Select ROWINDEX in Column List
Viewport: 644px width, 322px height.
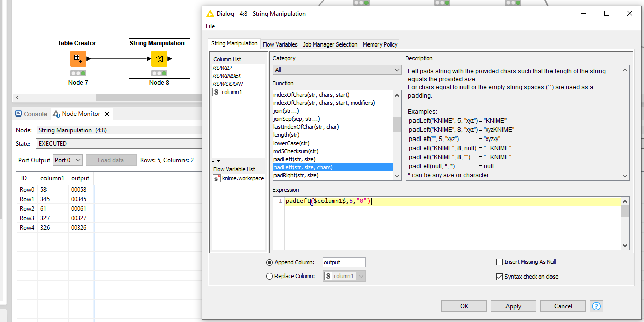[x=227, y=76]
